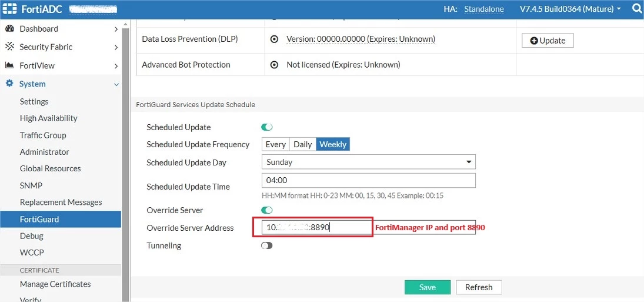This screenshot has height=302, width=644.
Task: Open Global Resources
Action: pyautogui.click(x=50, y=168)
